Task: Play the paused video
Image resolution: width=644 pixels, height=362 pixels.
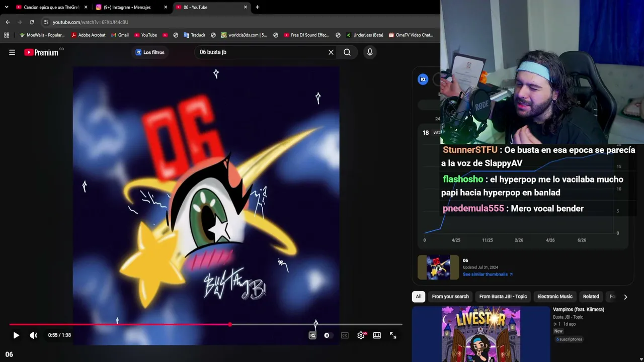Action: [16, 335]
